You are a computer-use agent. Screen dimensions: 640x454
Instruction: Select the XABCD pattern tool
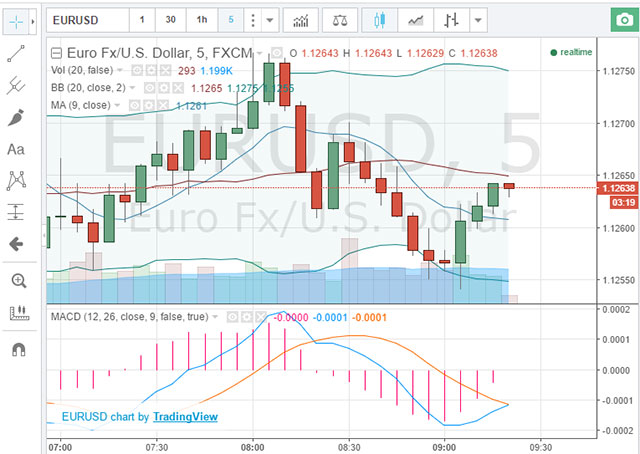[16, 181]
